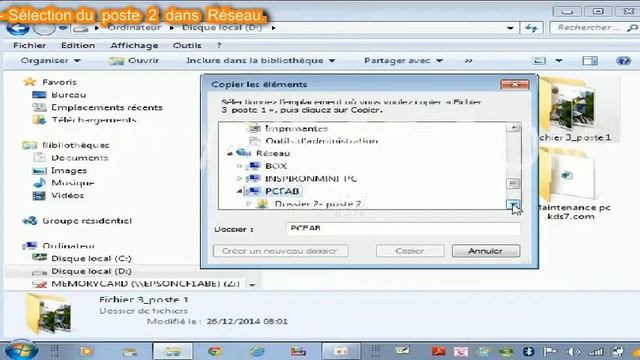This screenshot has width=640, height=360.
Task: Open Inclure dans la bibliothèque dropdown
Action: click(260, 60)
